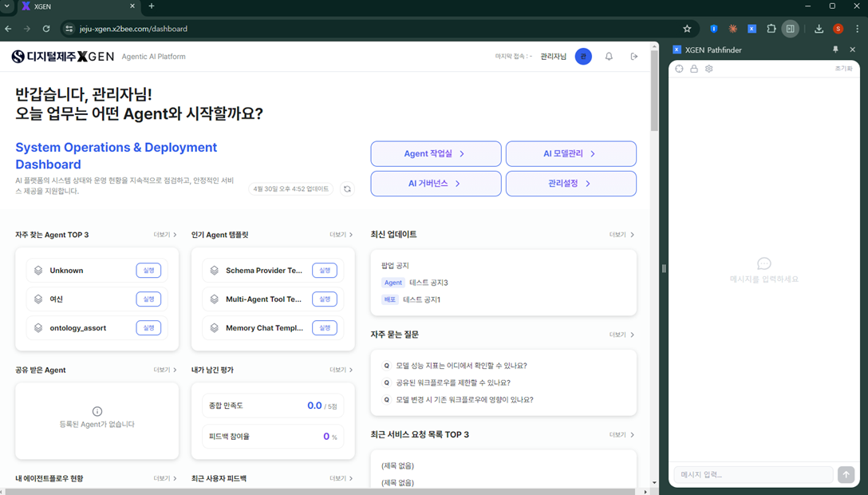Click the Bitwarden shield extension icon
This screenshot has height=495, width=868.
(x=713, y=29)
